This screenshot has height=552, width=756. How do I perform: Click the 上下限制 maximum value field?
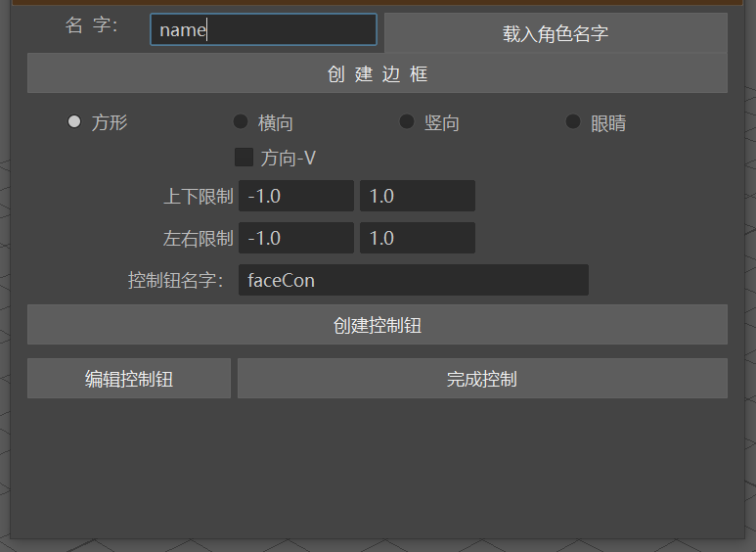418,196
